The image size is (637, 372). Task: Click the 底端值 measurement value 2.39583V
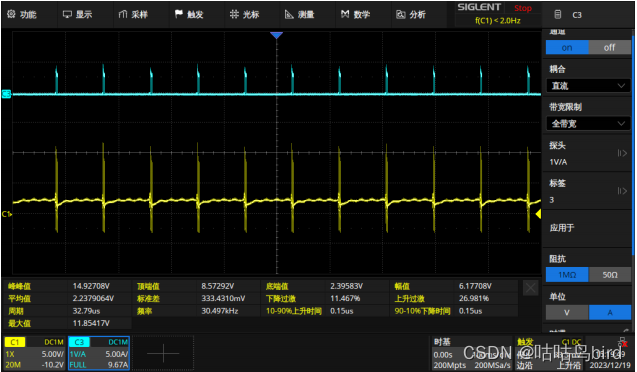[347, 286]
